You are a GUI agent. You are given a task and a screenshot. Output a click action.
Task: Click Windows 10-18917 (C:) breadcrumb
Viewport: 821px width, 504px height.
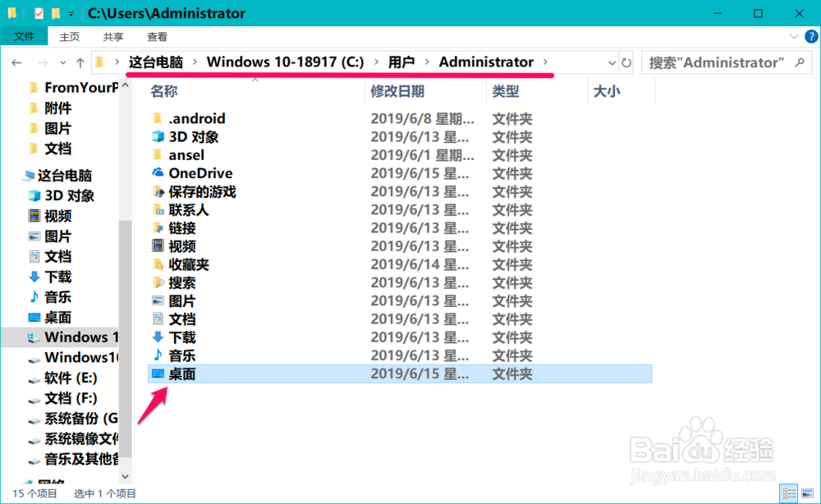point(285,62)
